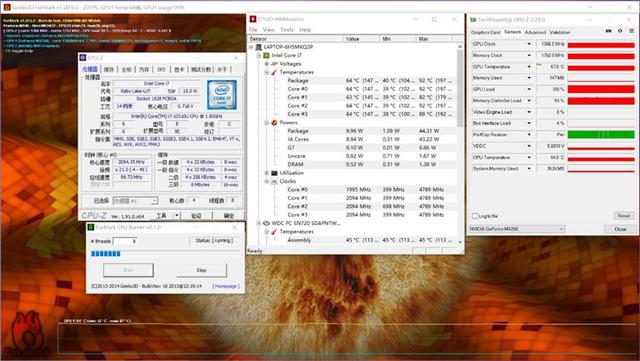Switch to the Validation tab in GPU-Z
Viewport: 640px width, 361px height.
tap(560, 32)
